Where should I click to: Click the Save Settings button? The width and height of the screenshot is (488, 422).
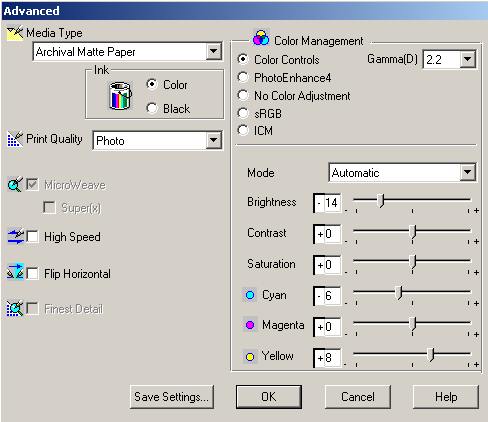pyautogui.click(x=172, y=397)
